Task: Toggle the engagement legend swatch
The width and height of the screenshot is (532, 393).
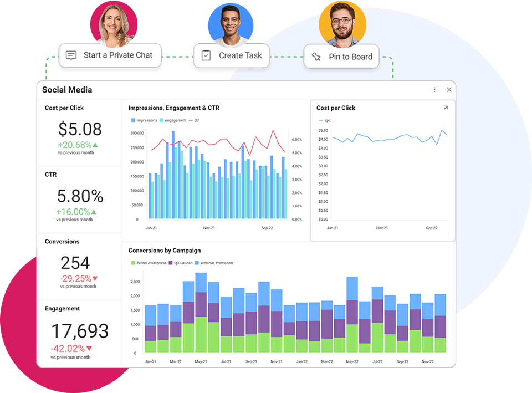Action: (161, 120)
